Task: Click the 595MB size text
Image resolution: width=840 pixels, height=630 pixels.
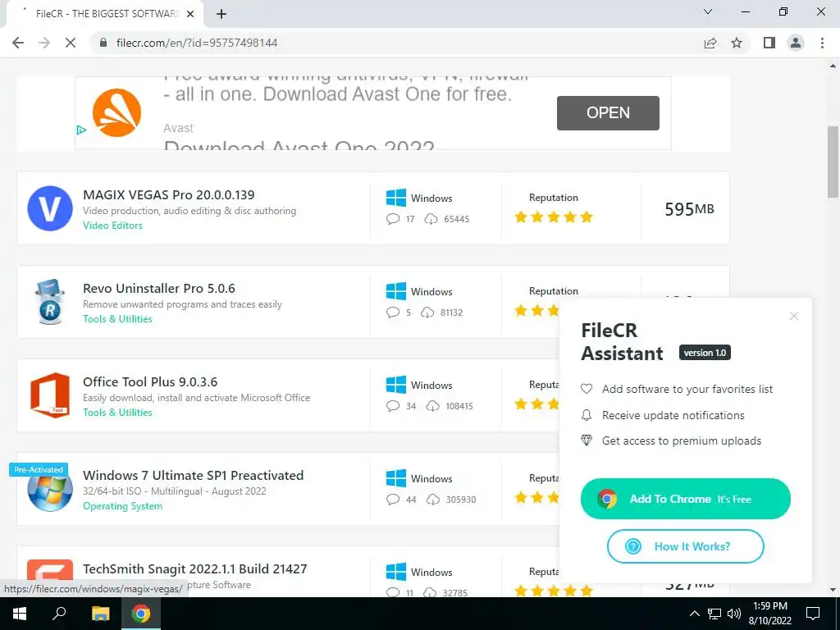Action: pyautogui.click(x=689, y=209)
